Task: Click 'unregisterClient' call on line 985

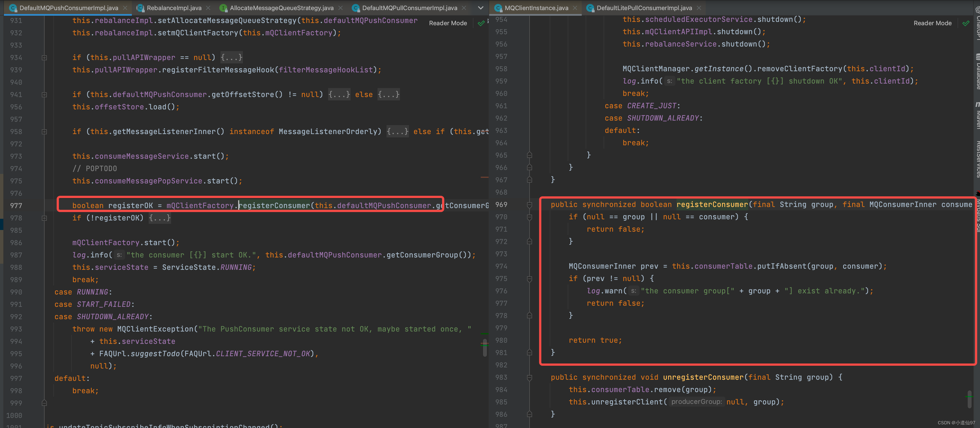Action: click(627, 402)
